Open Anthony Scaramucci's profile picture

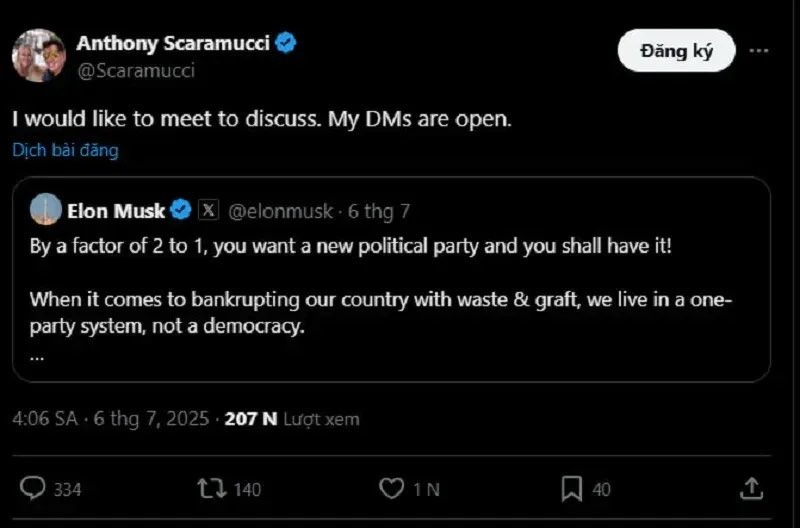click(39, 56)
